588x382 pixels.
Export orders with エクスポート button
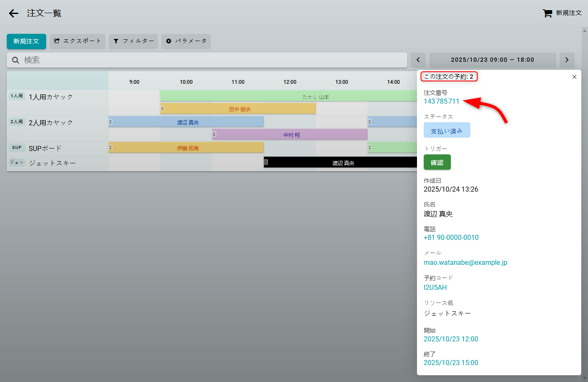[x=77, y=41]
